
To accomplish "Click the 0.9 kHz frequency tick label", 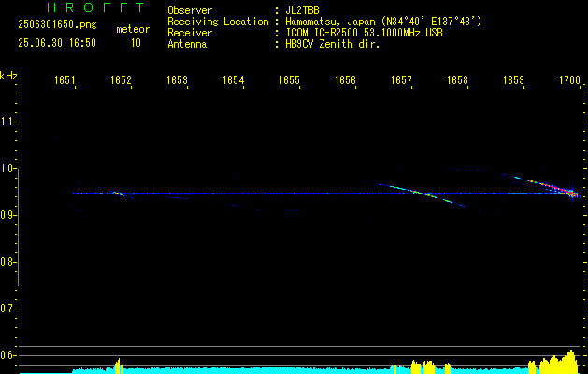I will point(7,215).
